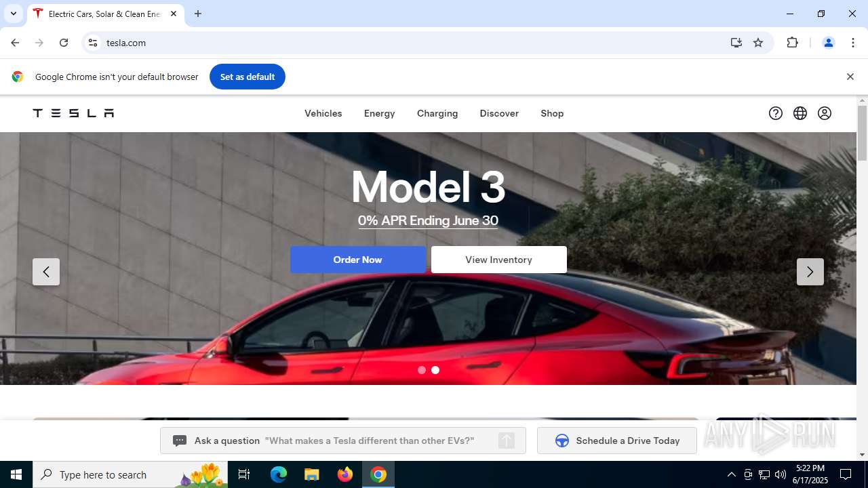The image size is (868, 488).
Task: Click the Order Now button
Action: pyautogui.click(x=358, y=260)
